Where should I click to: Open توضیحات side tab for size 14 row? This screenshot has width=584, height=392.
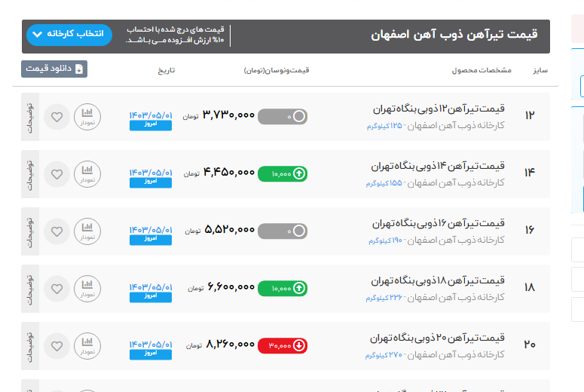point(30,174)
